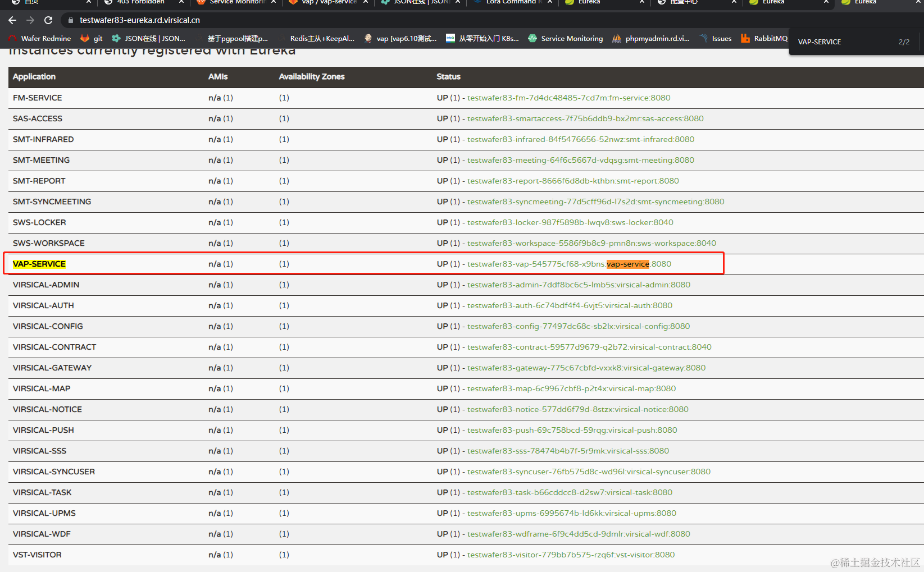
Task: Close the 403 Forbidden tab
Action: click(181, 2)
